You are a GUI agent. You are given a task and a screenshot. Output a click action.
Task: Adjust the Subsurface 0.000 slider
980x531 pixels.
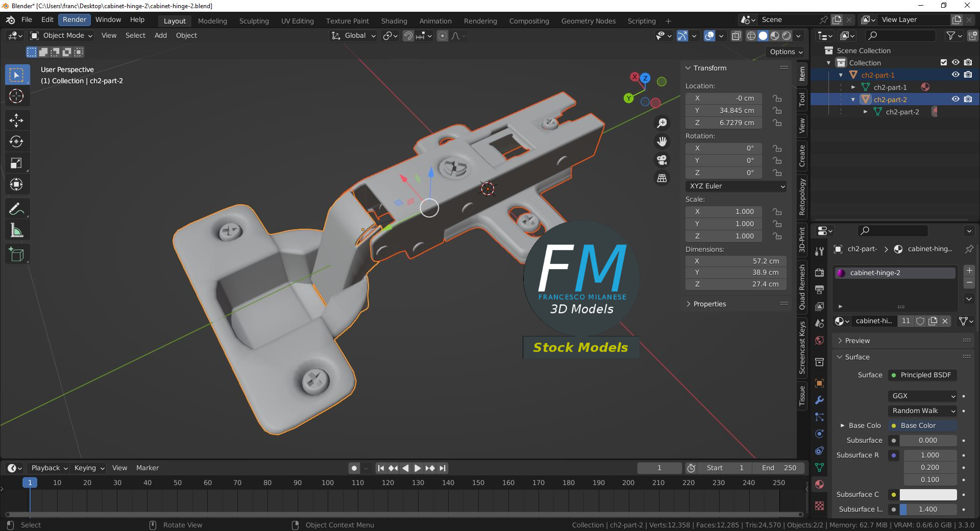(928, 441)
